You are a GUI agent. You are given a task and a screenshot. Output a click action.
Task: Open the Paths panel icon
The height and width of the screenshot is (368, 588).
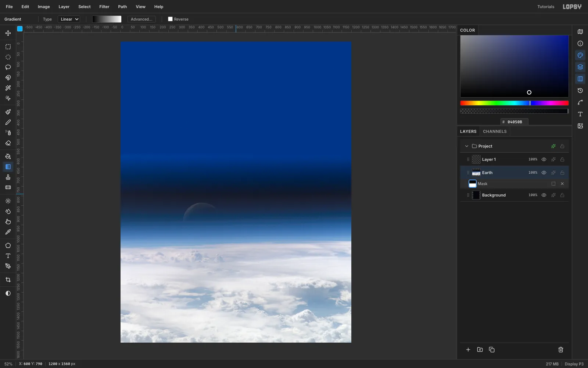coord(580,102)
